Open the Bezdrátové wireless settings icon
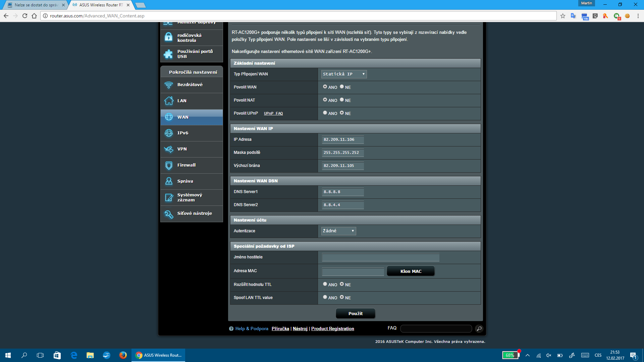This screenshot has height=362, width=644. [x=169, y=85]
